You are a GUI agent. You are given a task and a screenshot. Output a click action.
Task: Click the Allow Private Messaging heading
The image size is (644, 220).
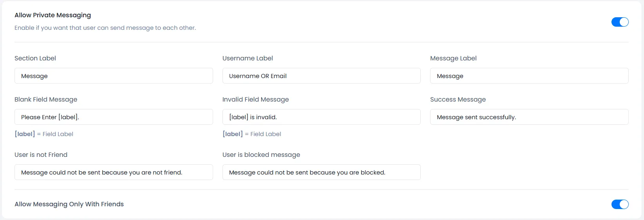[52, 15]
